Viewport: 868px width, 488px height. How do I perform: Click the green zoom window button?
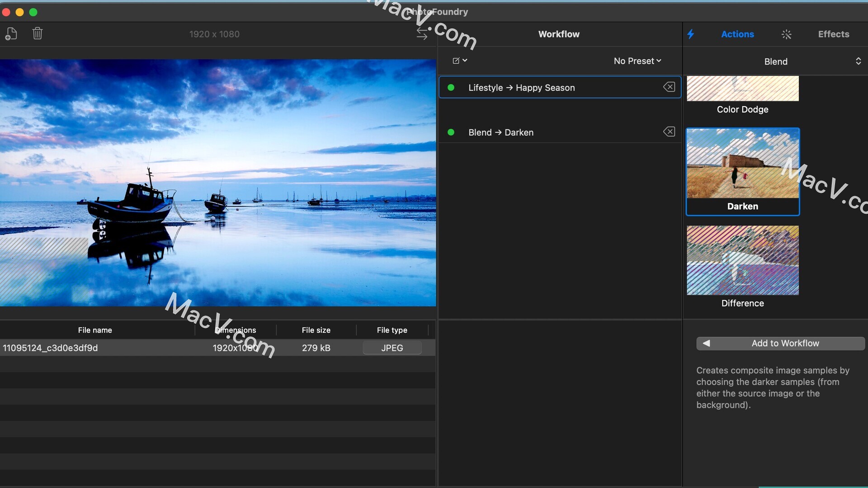[x=33, y=12]
